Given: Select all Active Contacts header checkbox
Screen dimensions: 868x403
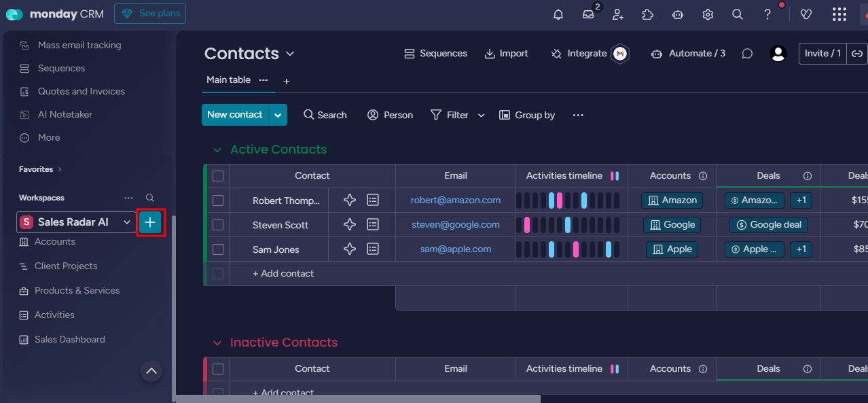Looking at the screenshot, I should 218,176.
